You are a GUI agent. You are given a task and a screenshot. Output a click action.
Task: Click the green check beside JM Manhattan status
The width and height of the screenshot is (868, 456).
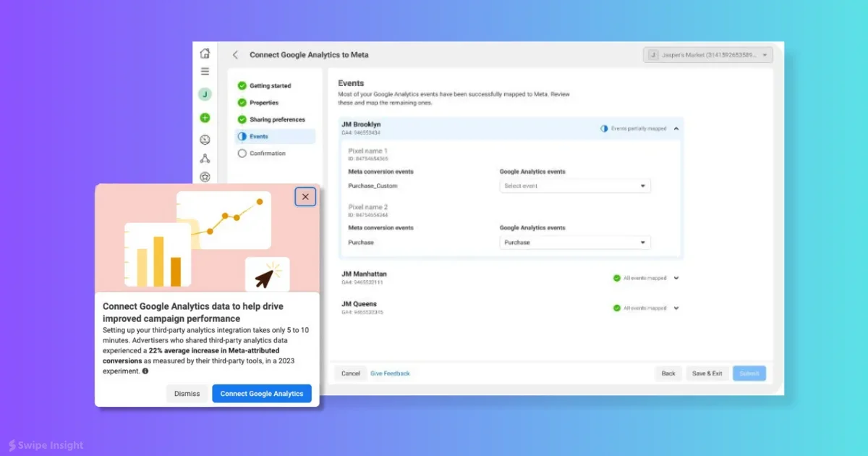pos(616,278)
